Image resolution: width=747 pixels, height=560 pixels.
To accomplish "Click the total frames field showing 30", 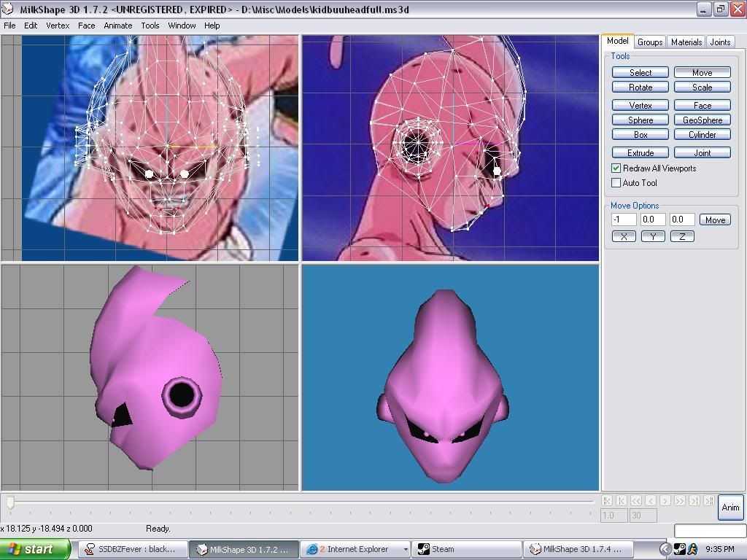I will point(643,516).
